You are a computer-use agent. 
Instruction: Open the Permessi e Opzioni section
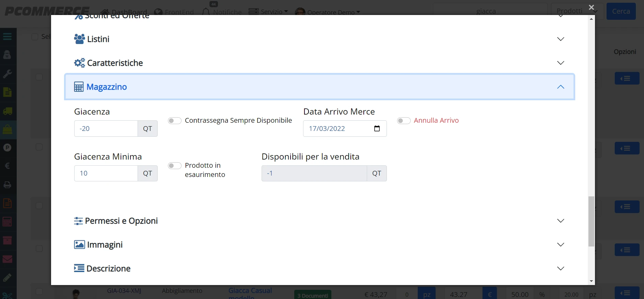[x=319, y=221]
